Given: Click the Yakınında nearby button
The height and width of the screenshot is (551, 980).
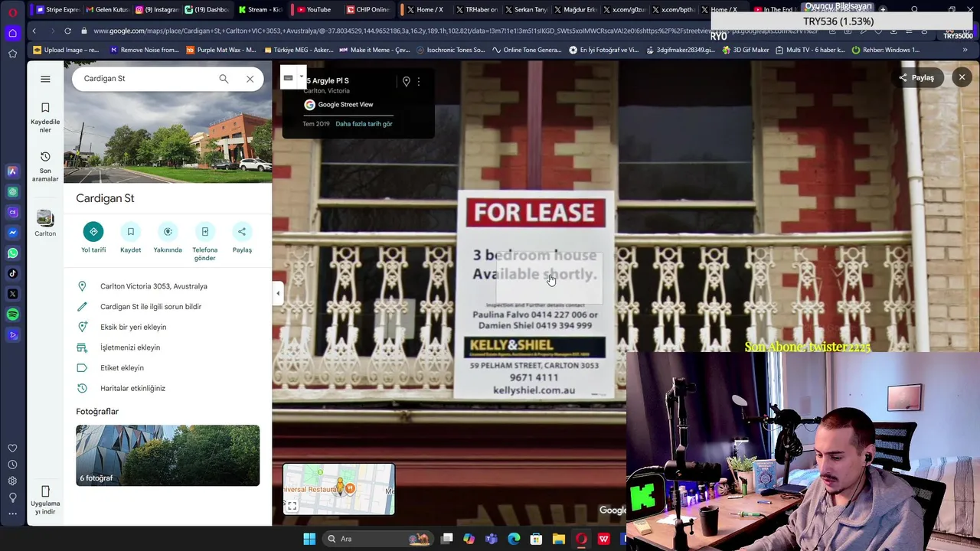Looking at the screenshot, I should [x=168, y=238].
